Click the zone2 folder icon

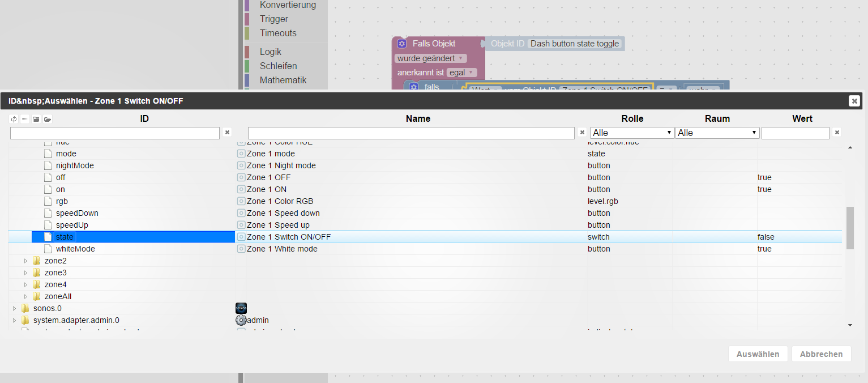click(37, 261)
